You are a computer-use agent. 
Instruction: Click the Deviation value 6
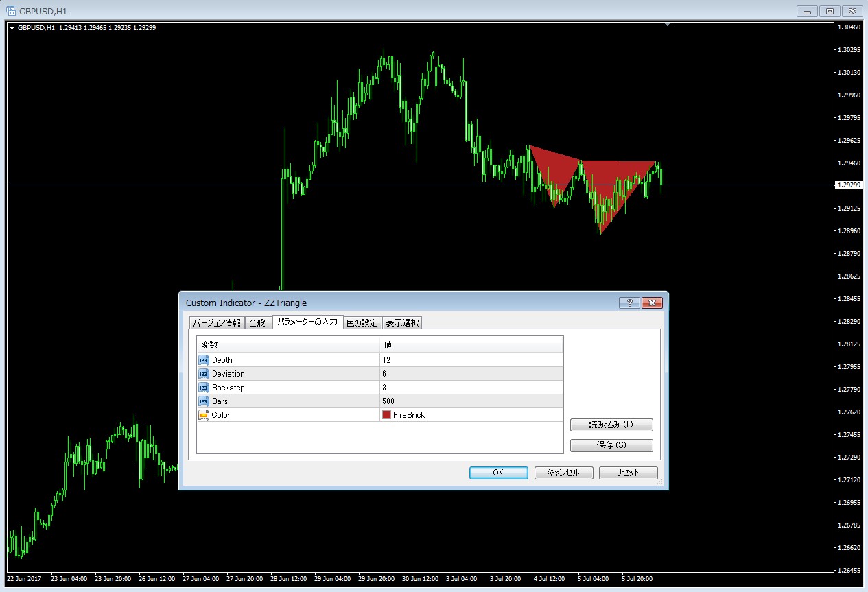pos(385,374)
